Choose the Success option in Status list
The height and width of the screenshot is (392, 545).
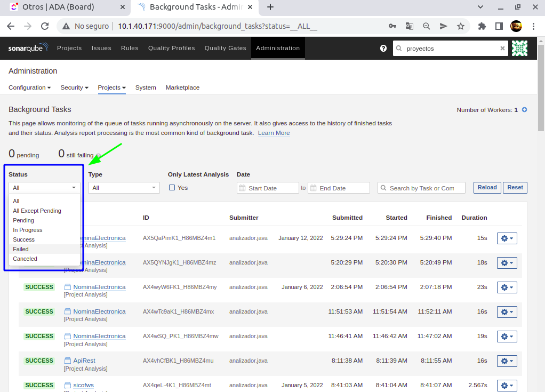[x=23, y=239]
